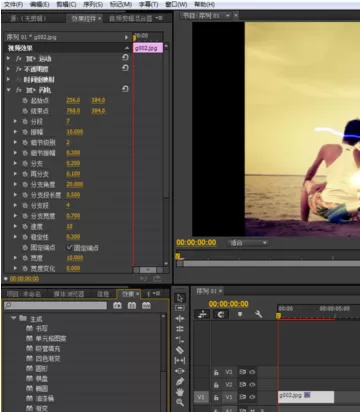Image resolution: width=360 pixels, height=412 pixels.
Task: Select the Pen tool
Action: tap(180, 381)
